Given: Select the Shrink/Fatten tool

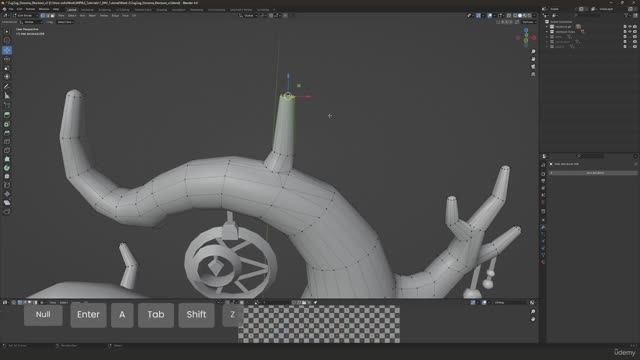Looking at the screenshot, I should [7, 194].
